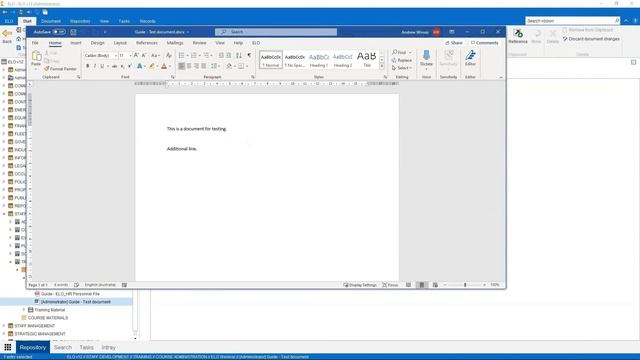Click the Shading paint bucket icon
Viewport: 640px width, 360px height.
[x=229, y=66]
